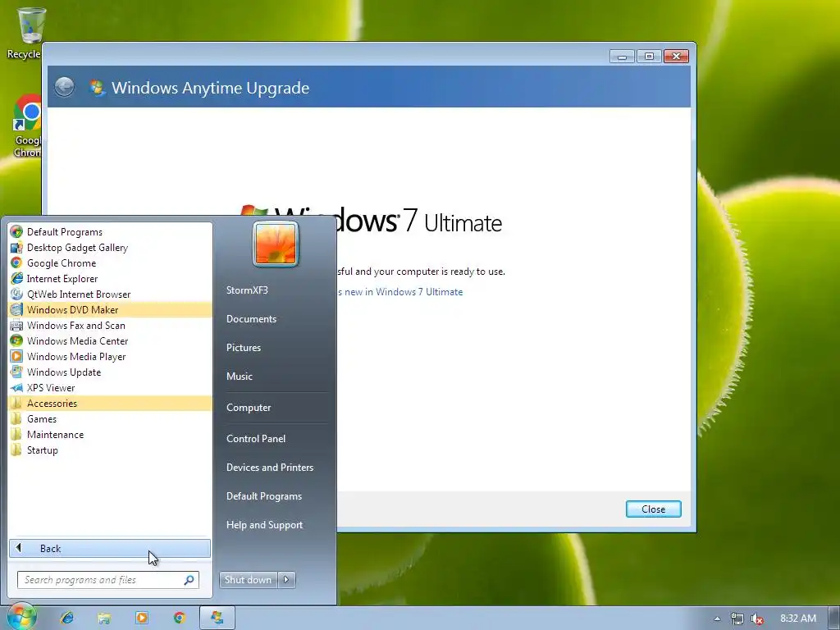Click the QtWeb Internet Browser icon
Screen dimensions: 840x630
pyautogui.click(x=16, y=294)
